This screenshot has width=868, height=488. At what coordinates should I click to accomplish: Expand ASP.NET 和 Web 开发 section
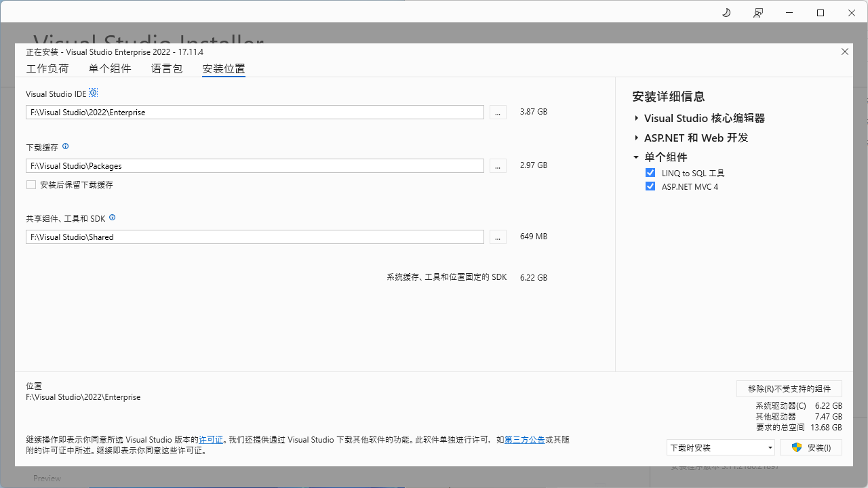637,138
